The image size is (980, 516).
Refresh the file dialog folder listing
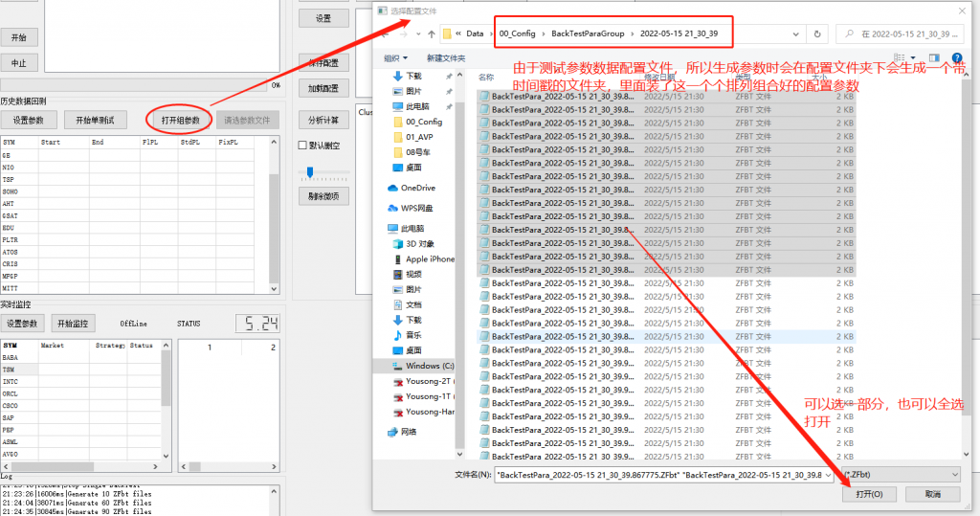point(817,34)
